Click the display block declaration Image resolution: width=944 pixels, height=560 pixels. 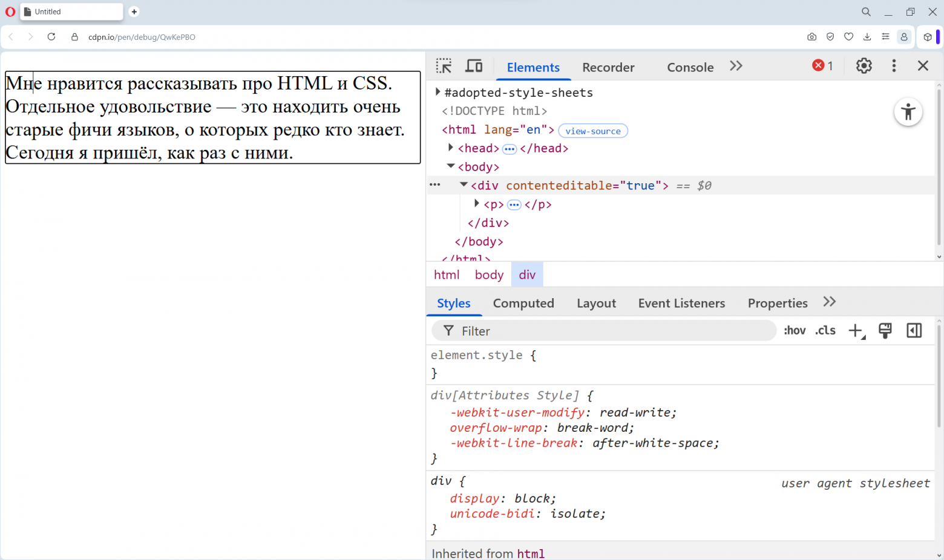coord(502,498)
